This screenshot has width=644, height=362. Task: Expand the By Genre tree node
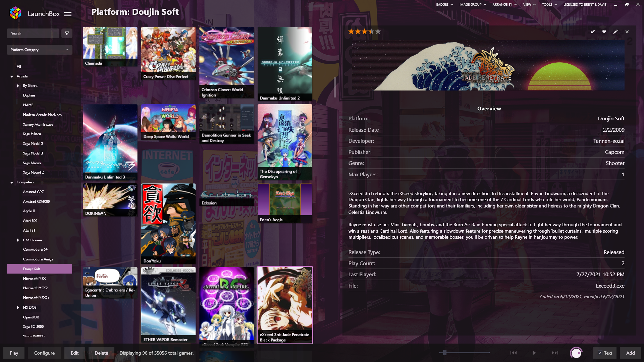pyautogui.click(x=18, y=86)
